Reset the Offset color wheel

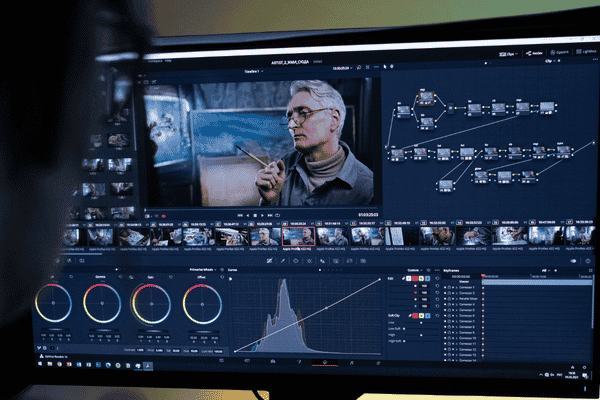[x=222, y=277]
